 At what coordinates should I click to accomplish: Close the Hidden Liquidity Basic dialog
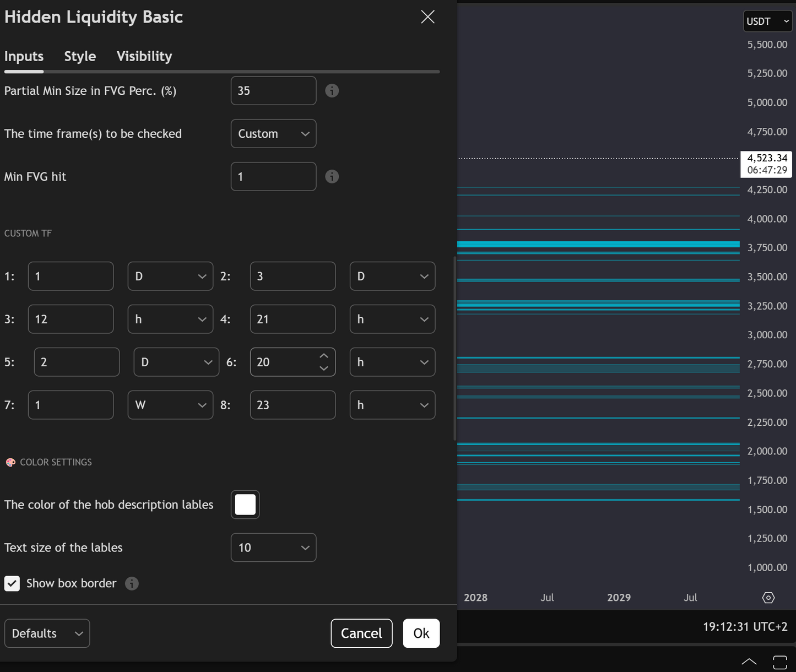coord(427,17)
